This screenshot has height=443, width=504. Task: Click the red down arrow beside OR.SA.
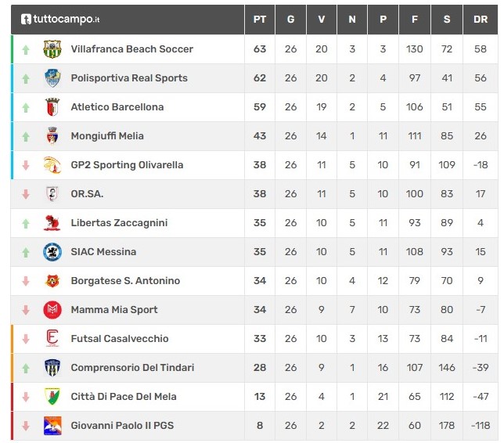click(26, 194)
